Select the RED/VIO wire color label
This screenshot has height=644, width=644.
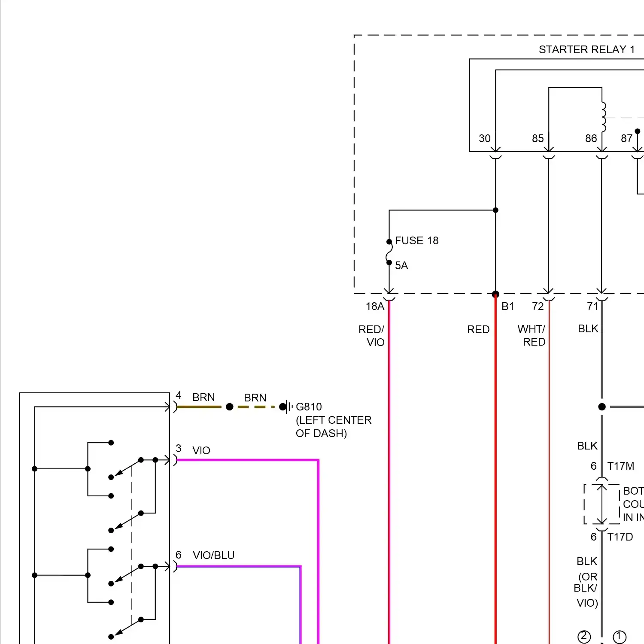pos(372,336)
